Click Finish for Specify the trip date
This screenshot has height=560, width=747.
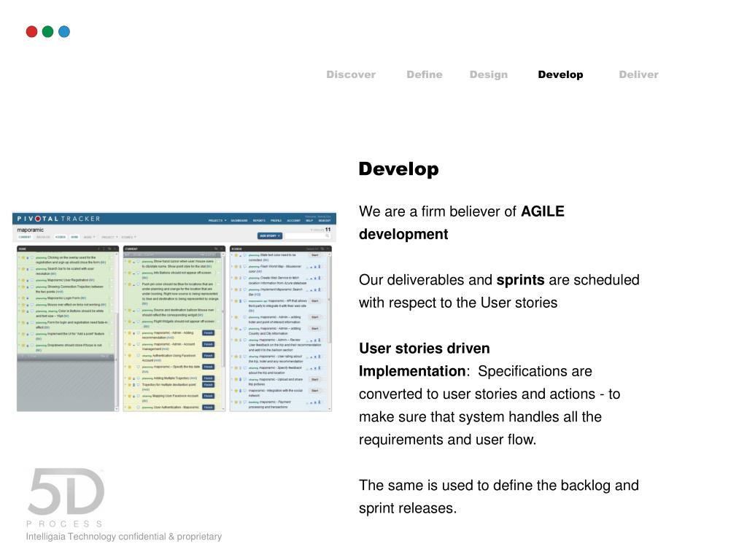pyautogui.click(x=208, y=367)
